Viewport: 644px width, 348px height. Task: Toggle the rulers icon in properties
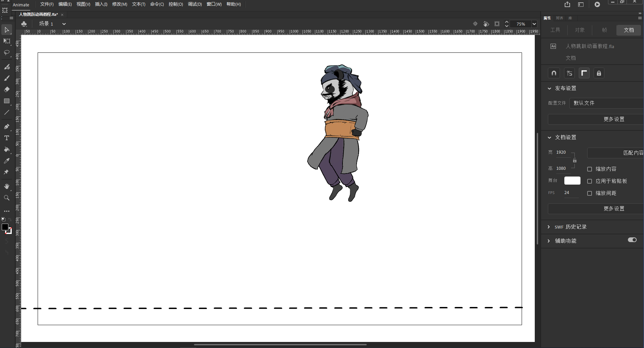584,73
